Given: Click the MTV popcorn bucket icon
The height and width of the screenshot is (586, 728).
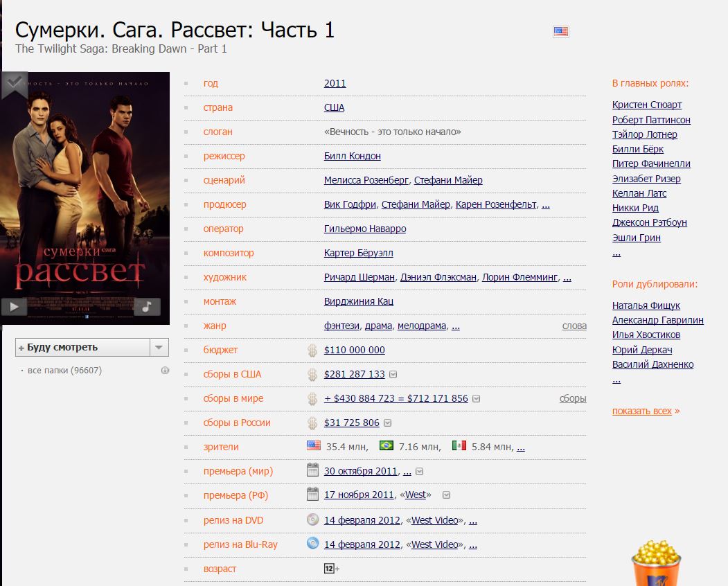Looking at the screenshot, I should (x=656, y=562).
